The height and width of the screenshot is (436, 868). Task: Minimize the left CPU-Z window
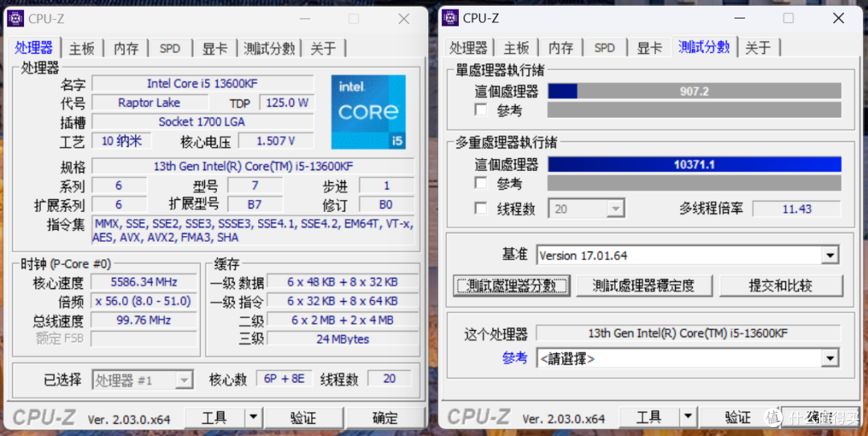tap(305, 18)
